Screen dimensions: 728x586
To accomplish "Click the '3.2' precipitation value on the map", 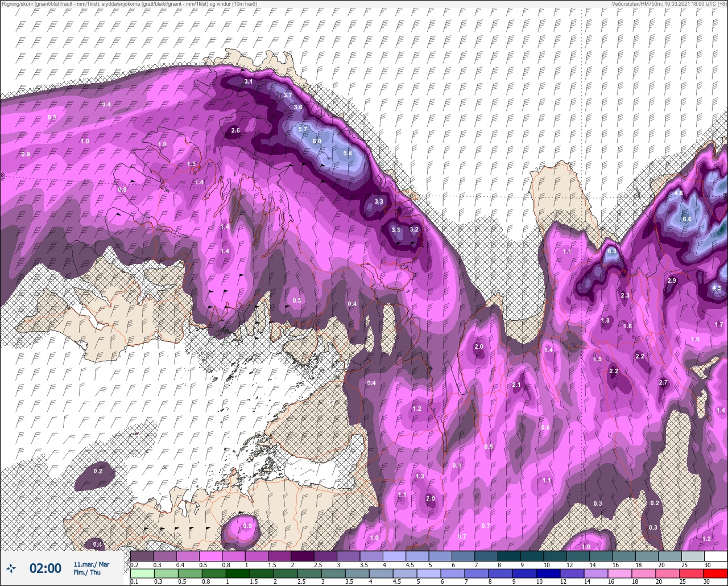I will coord(414,229).
